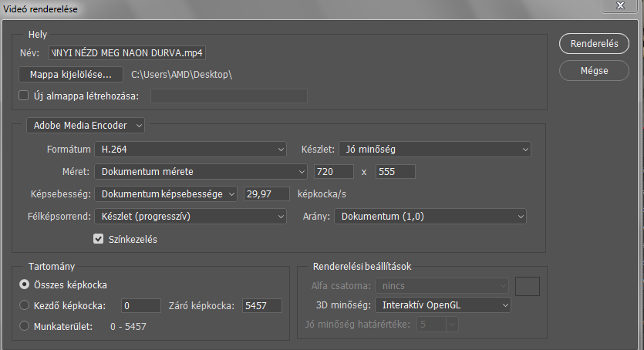Click the width field showing 720
The height and width of the screenshot is (350, 644).
(334, 171)
